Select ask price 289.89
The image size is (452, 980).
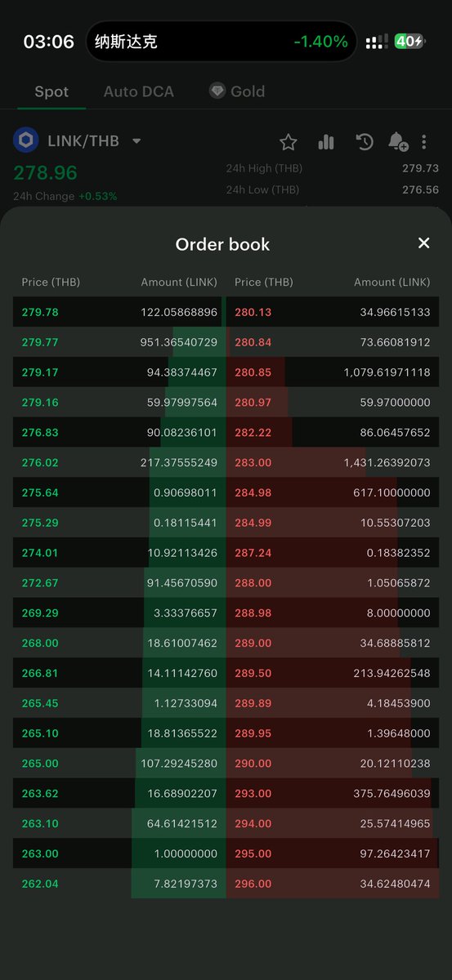[x=253, y=703]
